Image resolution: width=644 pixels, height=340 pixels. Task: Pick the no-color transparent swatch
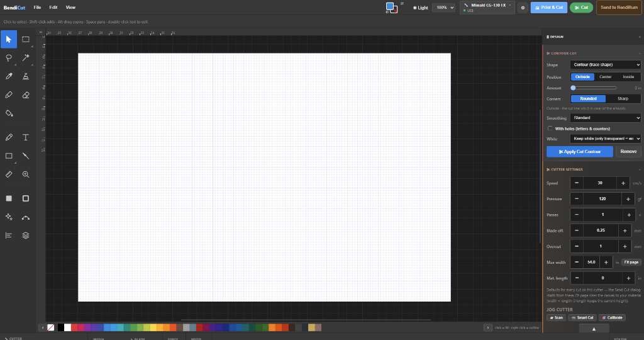[51, 327]
